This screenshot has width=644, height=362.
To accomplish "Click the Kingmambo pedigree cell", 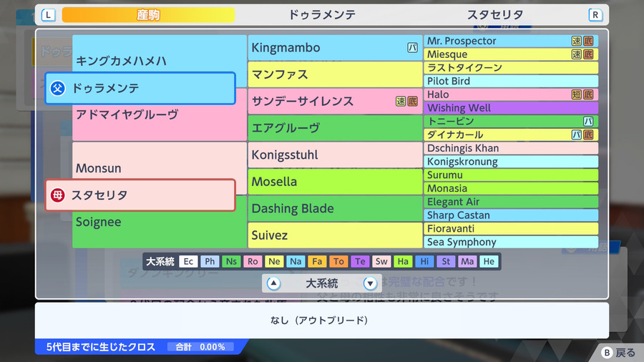I will point(335,48).
